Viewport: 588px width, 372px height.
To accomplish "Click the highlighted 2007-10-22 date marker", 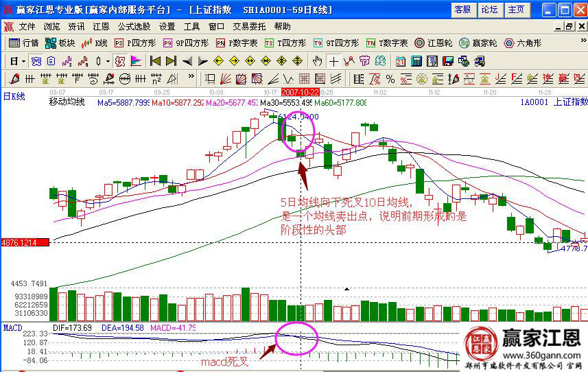I will point(301,91).
